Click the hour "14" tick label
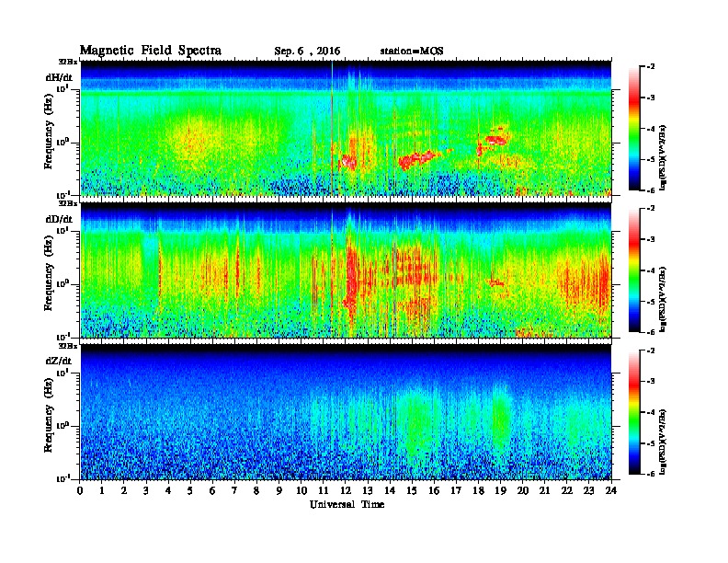Screen dimensions: 728x563 tap(390, 490)
